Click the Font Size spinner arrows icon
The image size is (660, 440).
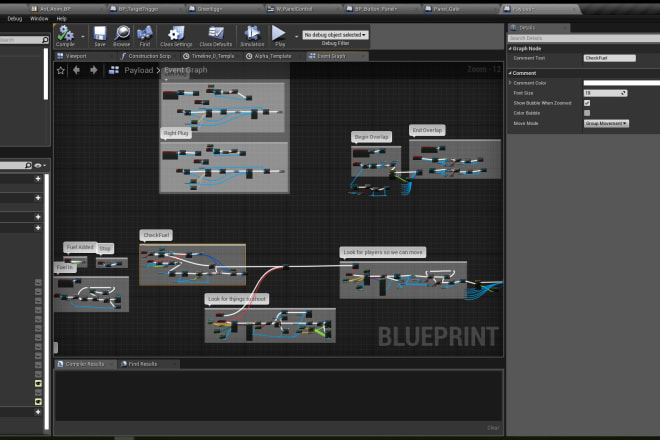(623, 93)
